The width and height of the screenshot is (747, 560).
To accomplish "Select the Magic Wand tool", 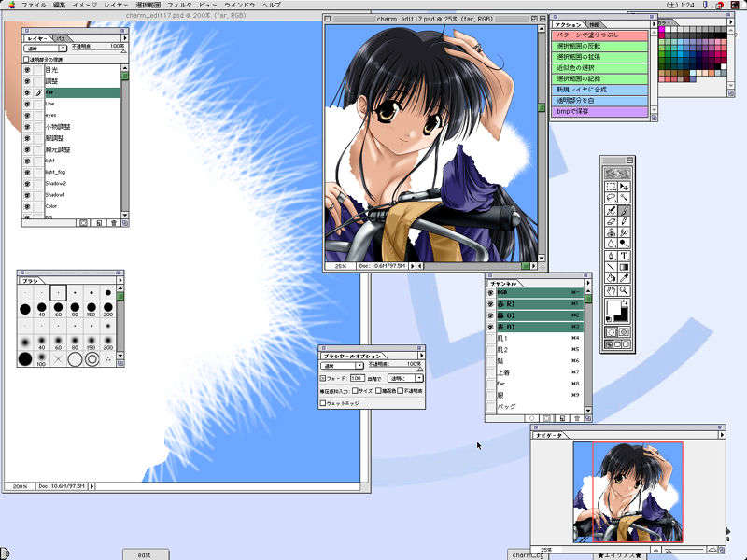I will click(x=624, y=198).
